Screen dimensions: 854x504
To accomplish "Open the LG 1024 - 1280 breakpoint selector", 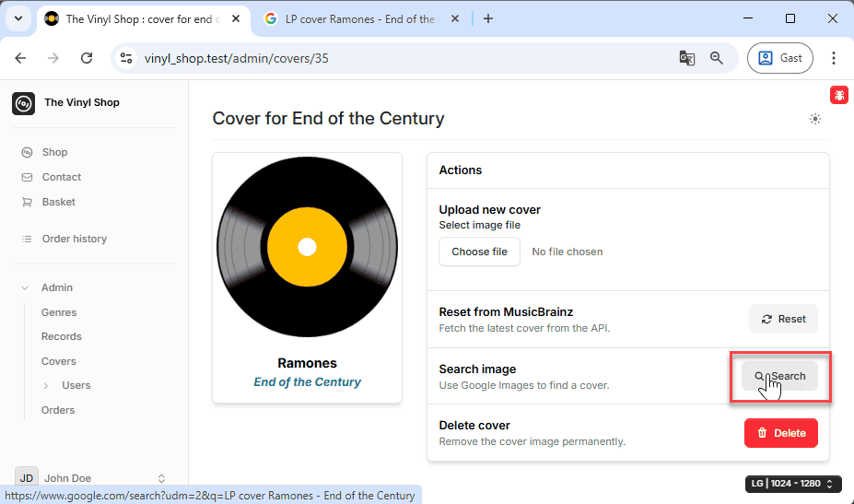I will [x=793, y=484].
